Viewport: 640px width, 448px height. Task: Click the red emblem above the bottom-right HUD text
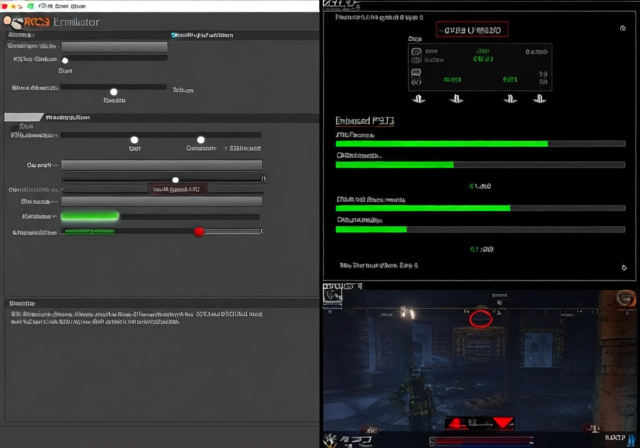(x=591, y=428)
